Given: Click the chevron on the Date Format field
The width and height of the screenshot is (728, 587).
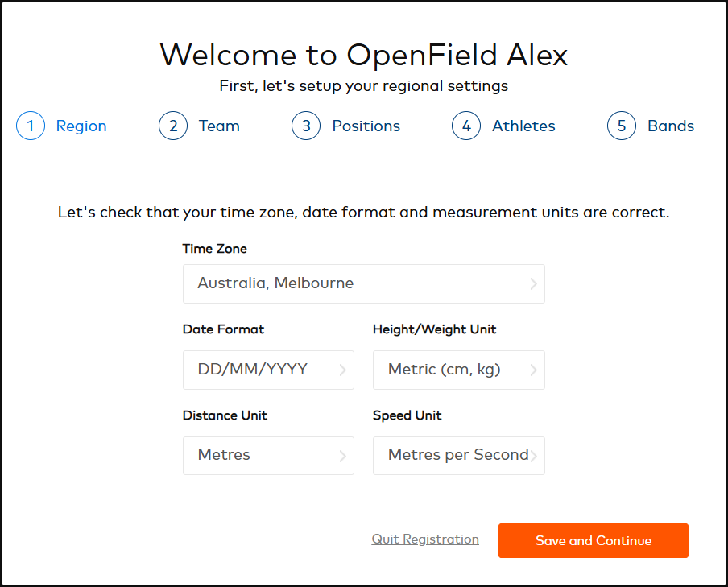Looking at the screenshot, I should pos(344,370).
